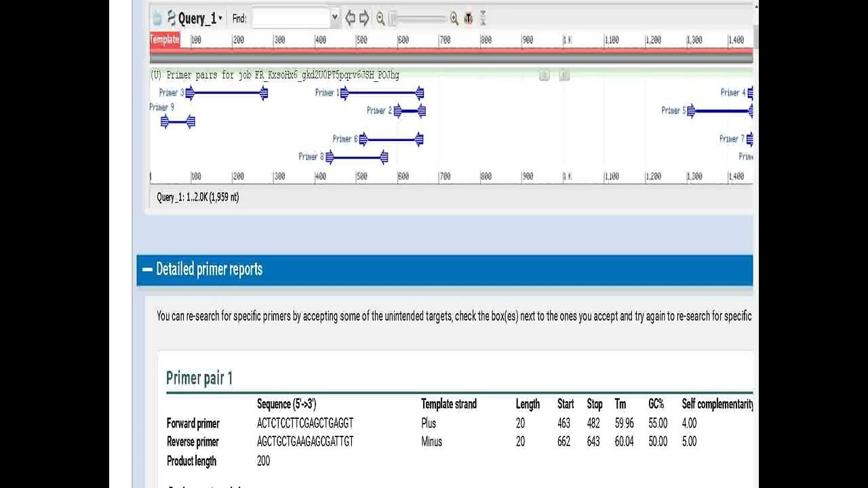868x488 pixels.
Task: Click the zoom in magnifier icon
Action: pyautogui.click(x=454, y=19)
